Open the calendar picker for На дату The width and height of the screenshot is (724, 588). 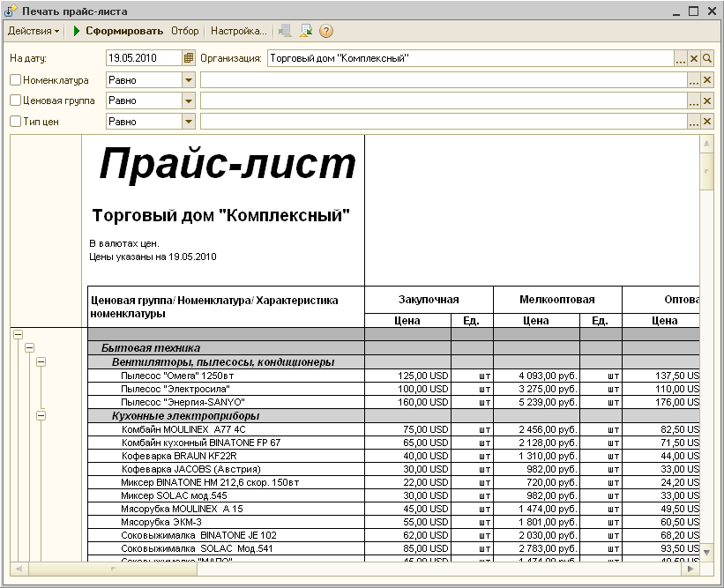pyautogui.click(x=189, y=58)
